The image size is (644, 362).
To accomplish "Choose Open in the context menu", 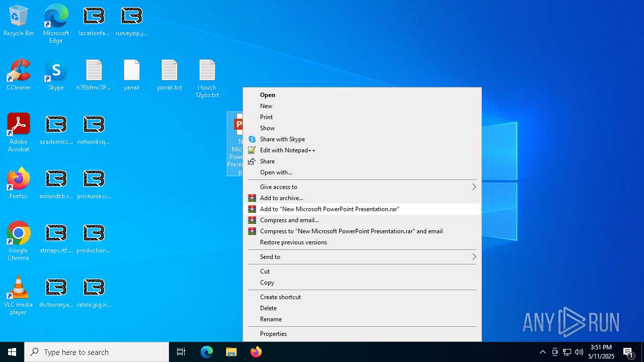I will [x=362, y=95].
